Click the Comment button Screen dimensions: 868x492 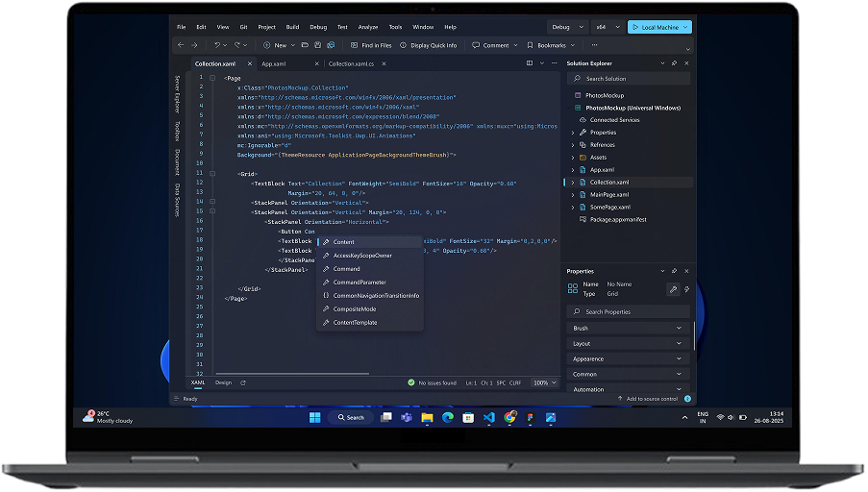point(490,45)
